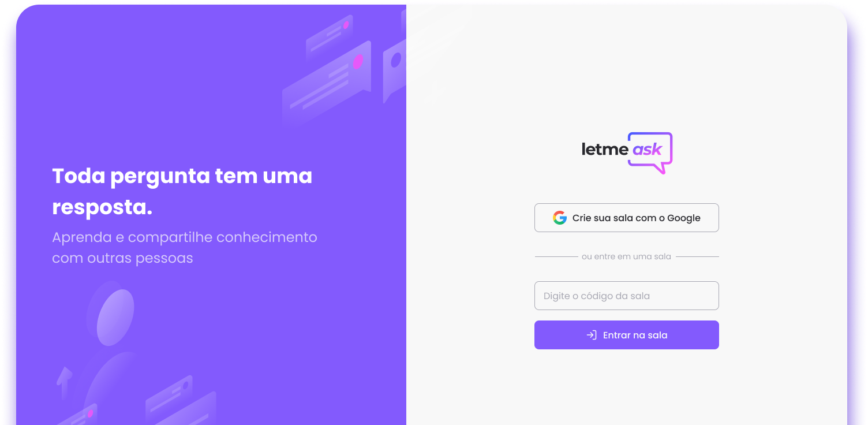Click the 'ou entre em uma sala' separator text
The image size is (868, 425).
626,256
